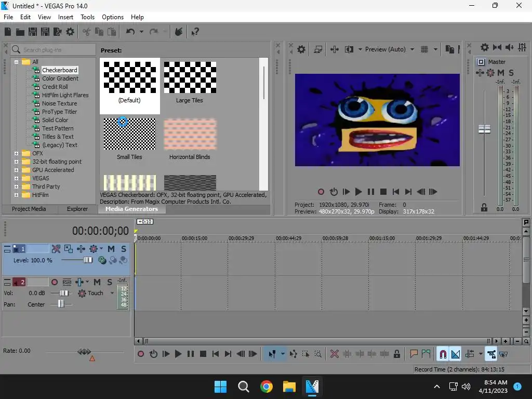This screenshot has height=399, width=532.
Task: Open project Properties gear in main toolbar
Action: pos(70,32)
